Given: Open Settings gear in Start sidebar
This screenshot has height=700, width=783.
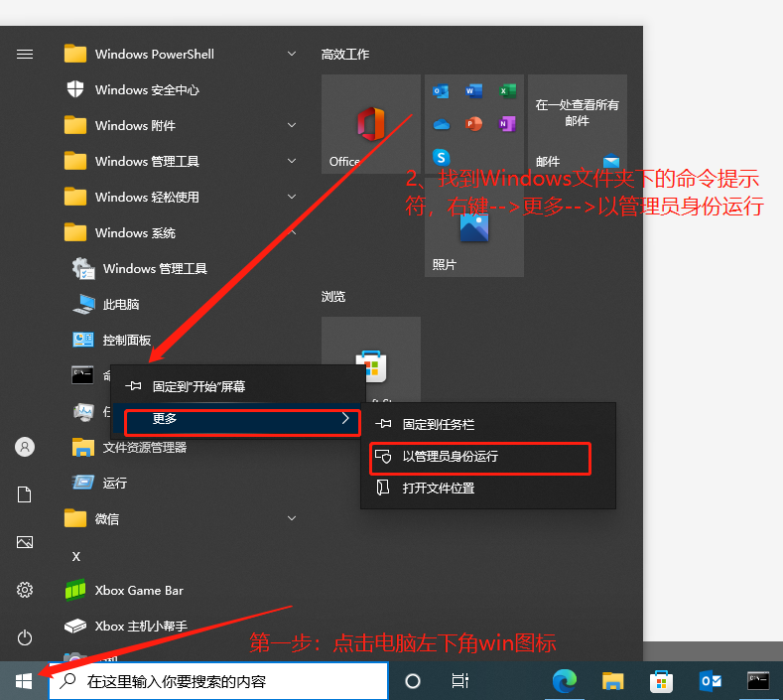Looking at the screenshot, I should coord(25,590).
